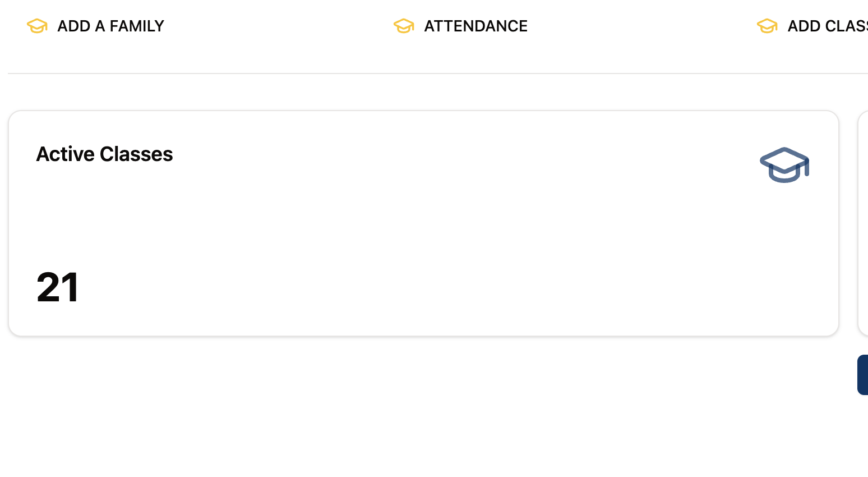Click the blue graduation cap in Active Classes card

click(784, 165)
